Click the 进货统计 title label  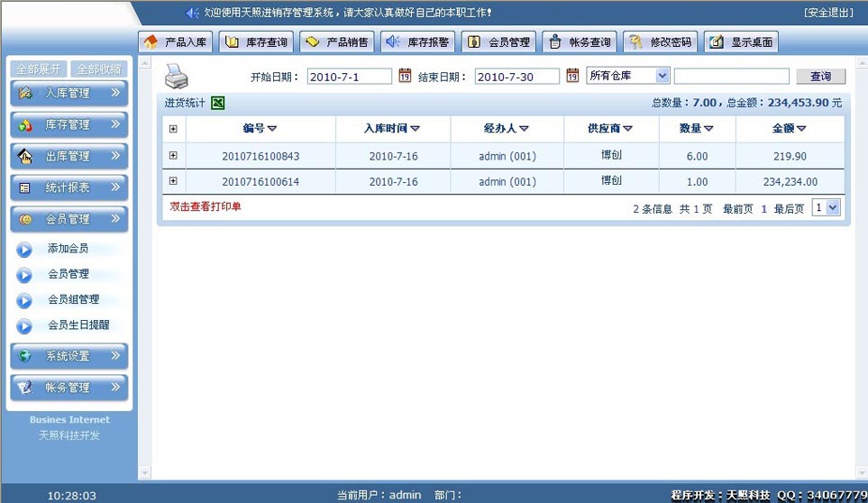[185, 103]
